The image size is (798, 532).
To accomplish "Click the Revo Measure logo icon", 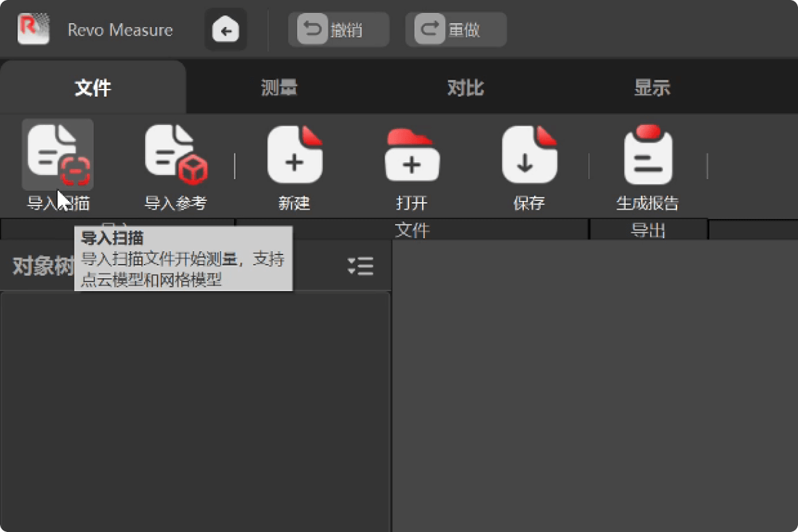I will pyautogui.click(x=33, y=29).
